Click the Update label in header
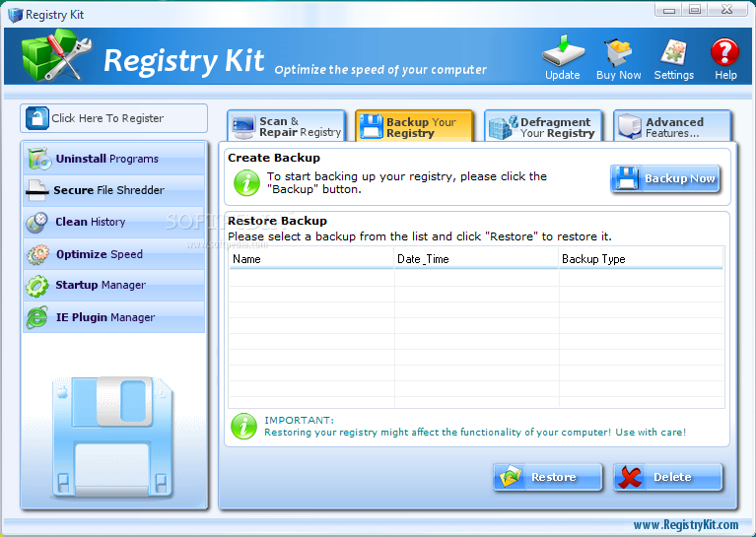This screenshot has height=537, width=756. (562, 75)
